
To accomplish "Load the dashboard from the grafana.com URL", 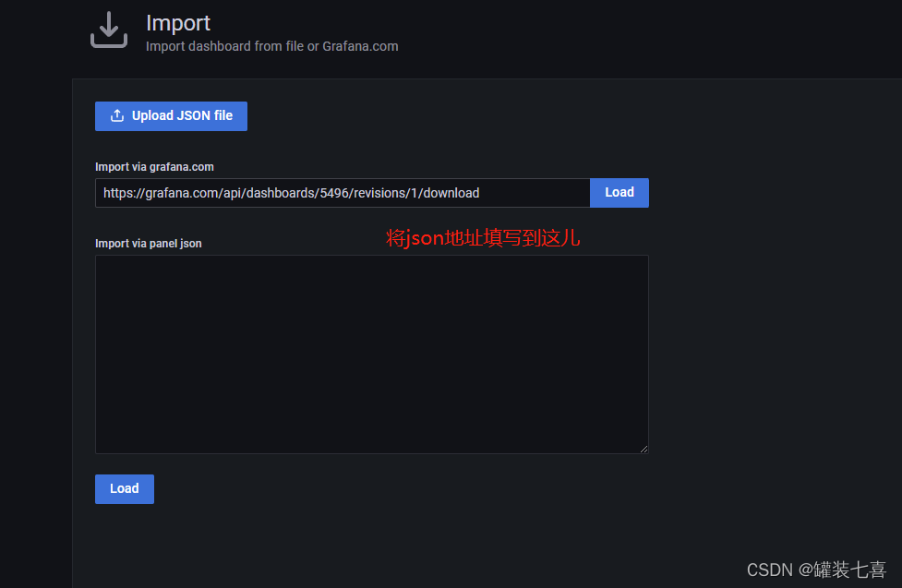I will click(x=619, y=193).
